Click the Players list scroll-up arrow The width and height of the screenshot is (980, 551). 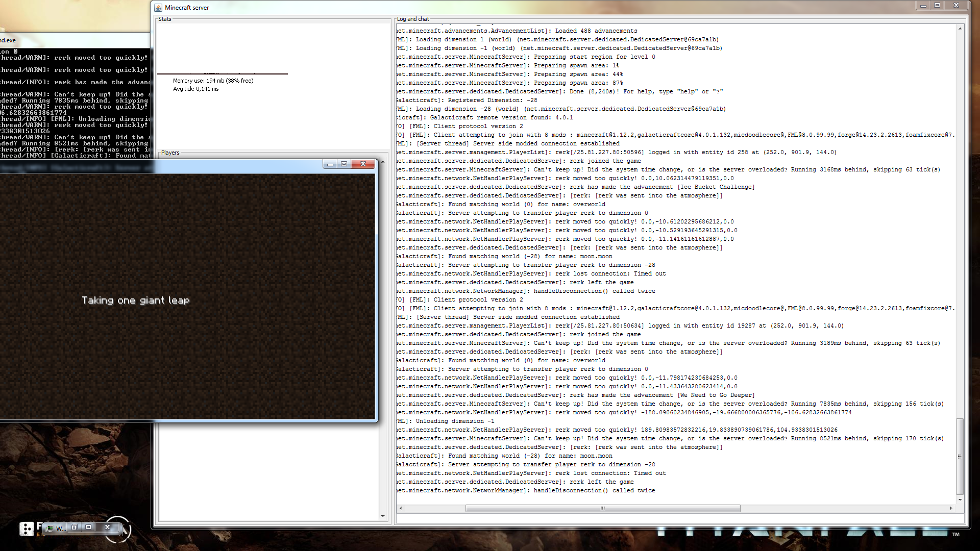(383, 161)
